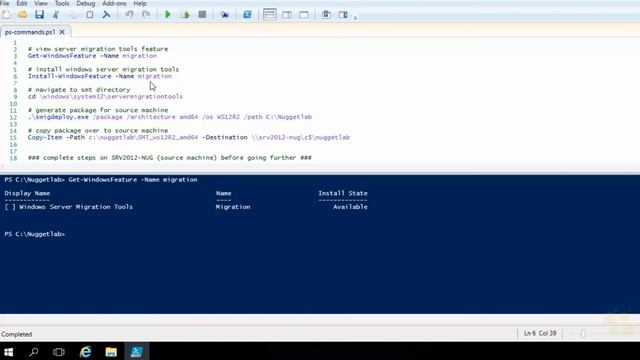Viewport: 640px width, 360px height.
Task: Open the Tools menu
Action: [x=62, y=3]
